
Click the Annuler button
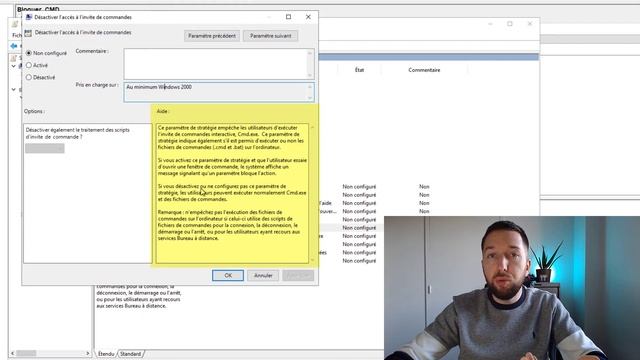pyautogui.click(x=263, y=276)
